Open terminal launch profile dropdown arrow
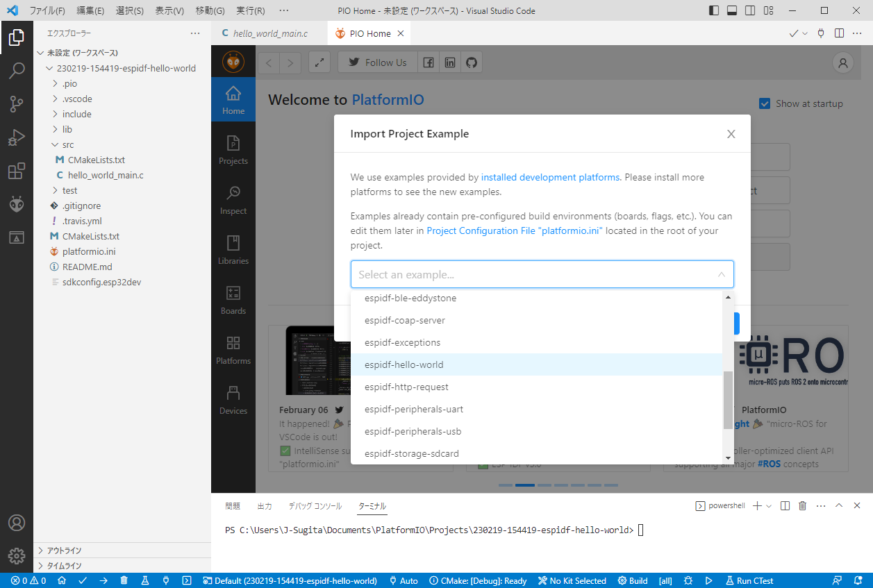 pos(769,506)
